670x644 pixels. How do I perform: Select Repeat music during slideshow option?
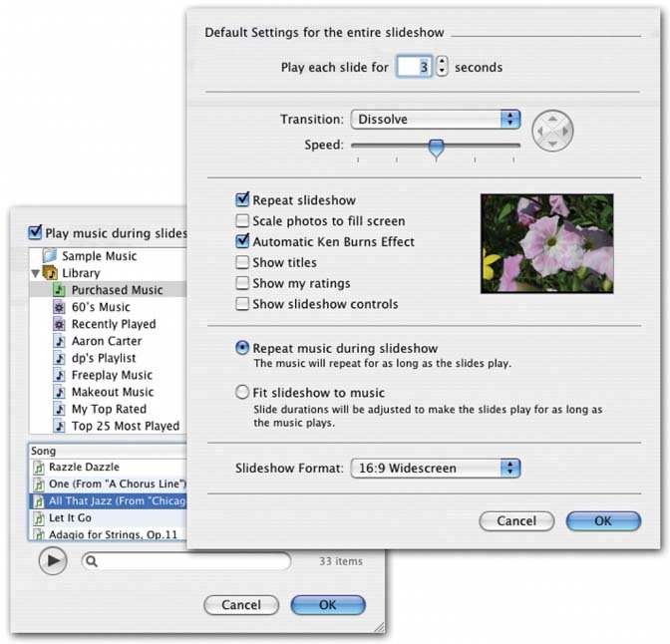(x=242, y=348)
